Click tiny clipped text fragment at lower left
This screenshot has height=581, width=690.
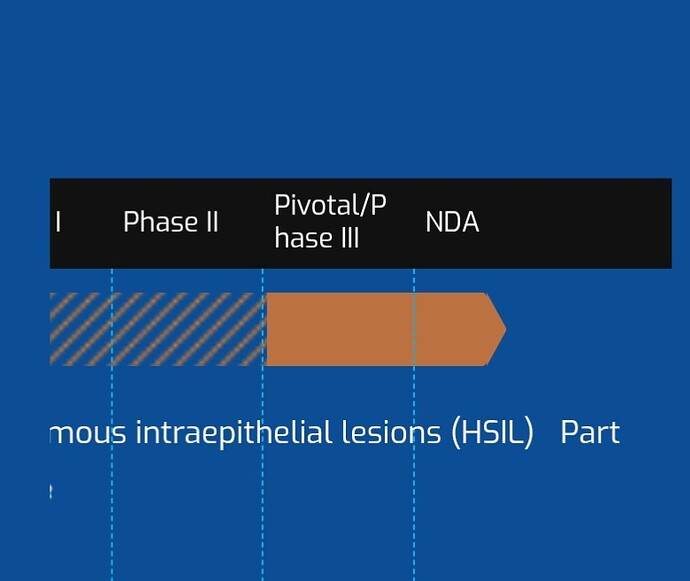pyautogui.click(x=51, y=492)
